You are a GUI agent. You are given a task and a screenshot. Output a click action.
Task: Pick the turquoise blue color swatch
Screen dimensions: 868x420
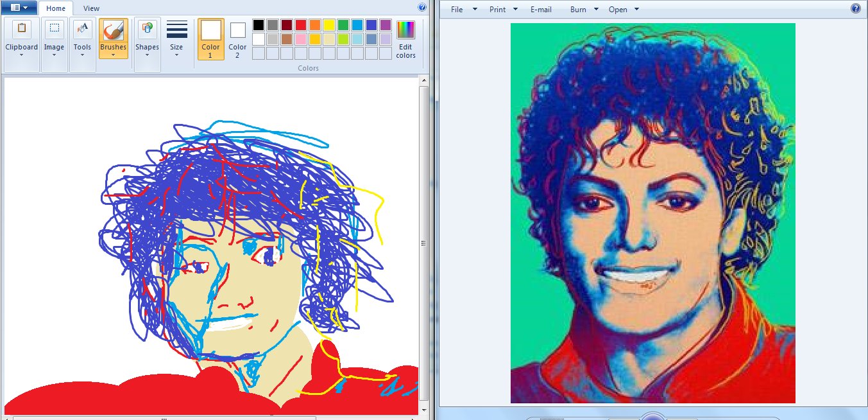tap(357, 25)
